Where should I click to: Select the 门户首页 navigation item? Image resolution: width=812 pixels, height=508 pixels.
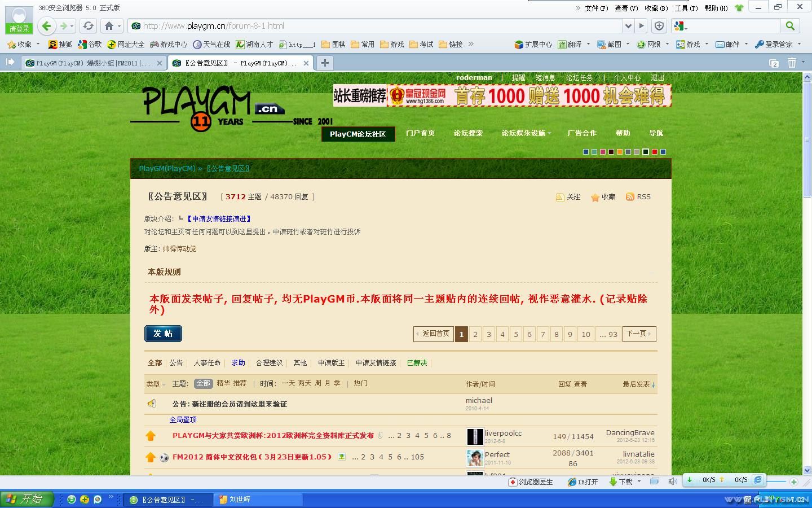[x=420, y=133]
